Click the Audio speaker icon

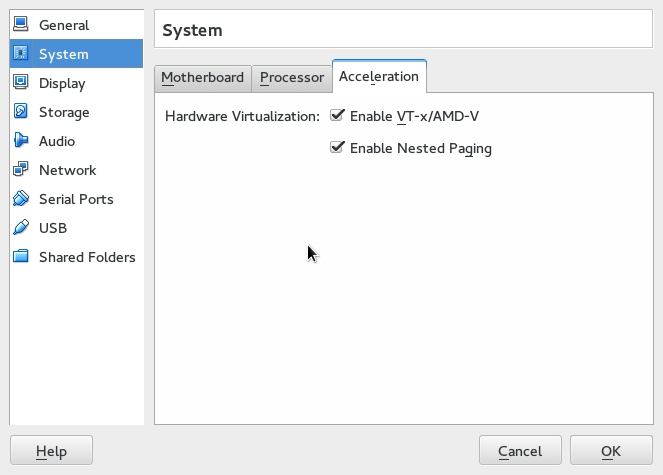click(21, 141)
